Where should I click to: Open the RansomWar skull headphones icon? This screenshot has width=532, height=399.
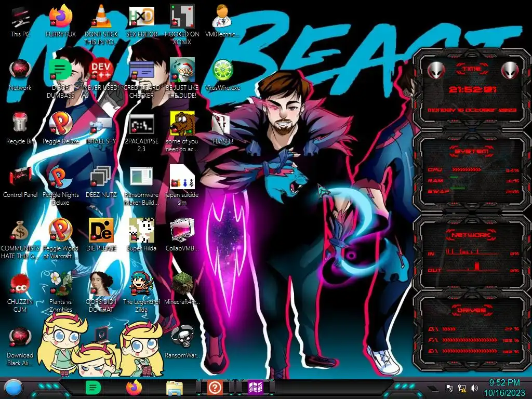click(182, 342)
